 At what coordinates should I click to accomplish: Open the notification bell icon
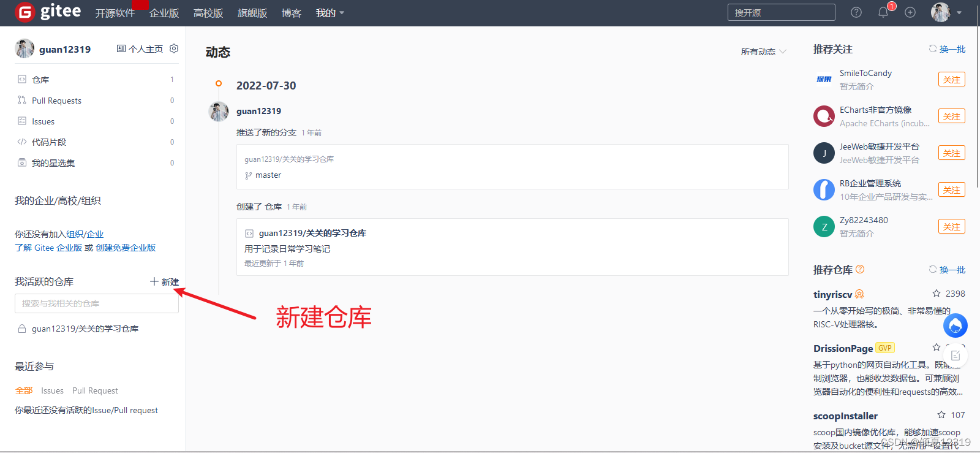tap(883, 12)
